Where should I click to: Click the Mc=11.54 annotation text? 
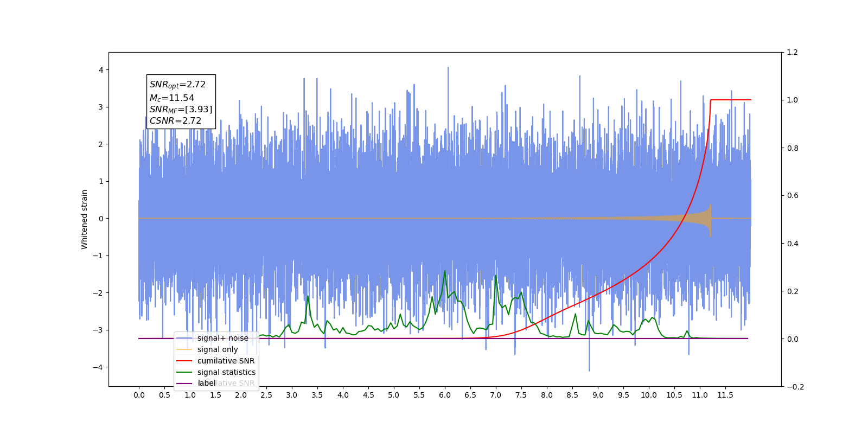[171, 98]
